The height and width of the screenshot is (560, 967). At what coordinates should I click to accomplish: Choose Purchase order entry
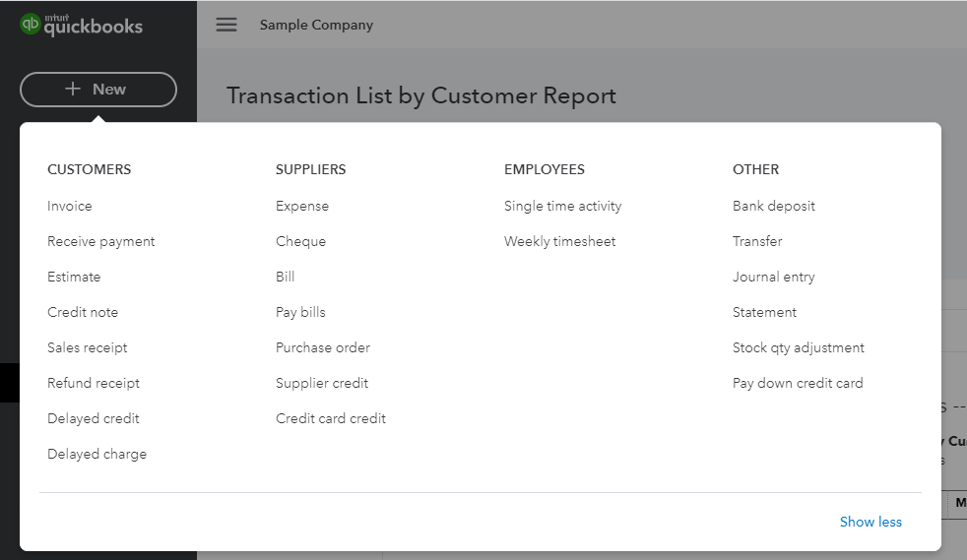pyautogui.click(x=323, y=347)
